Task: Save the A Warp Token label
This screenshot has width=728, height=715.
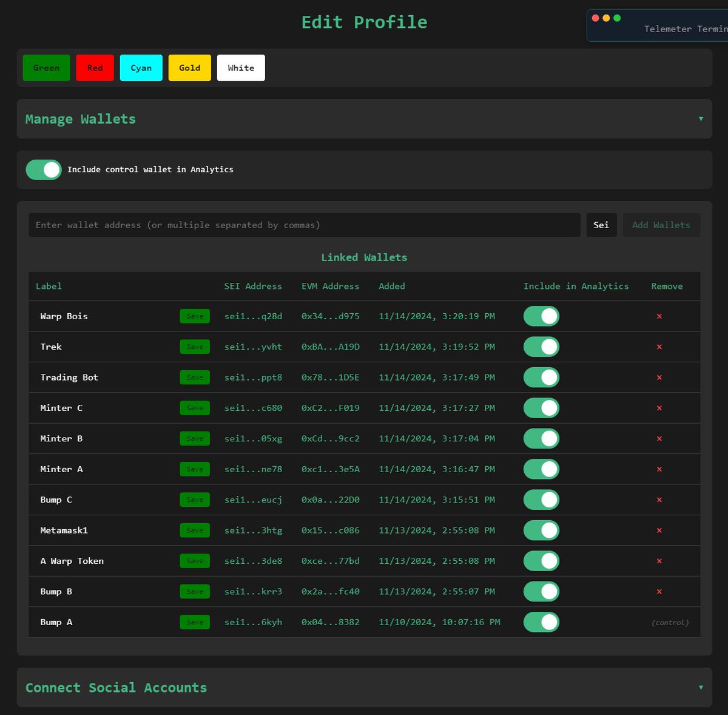Action: [x=195, y=561]
